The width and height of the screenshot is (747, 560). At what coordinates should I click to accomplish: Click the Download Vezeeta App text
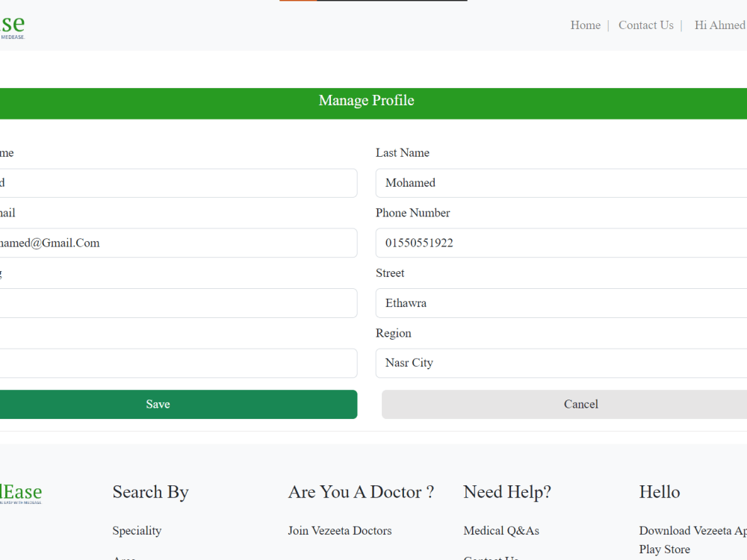point(692,530)
